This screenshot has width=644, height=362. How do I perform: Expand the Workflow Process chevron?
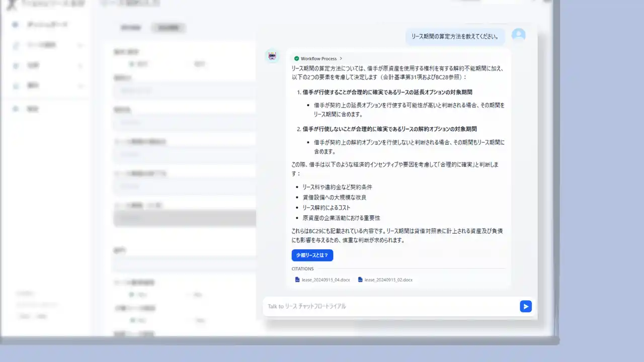[341, 59]
